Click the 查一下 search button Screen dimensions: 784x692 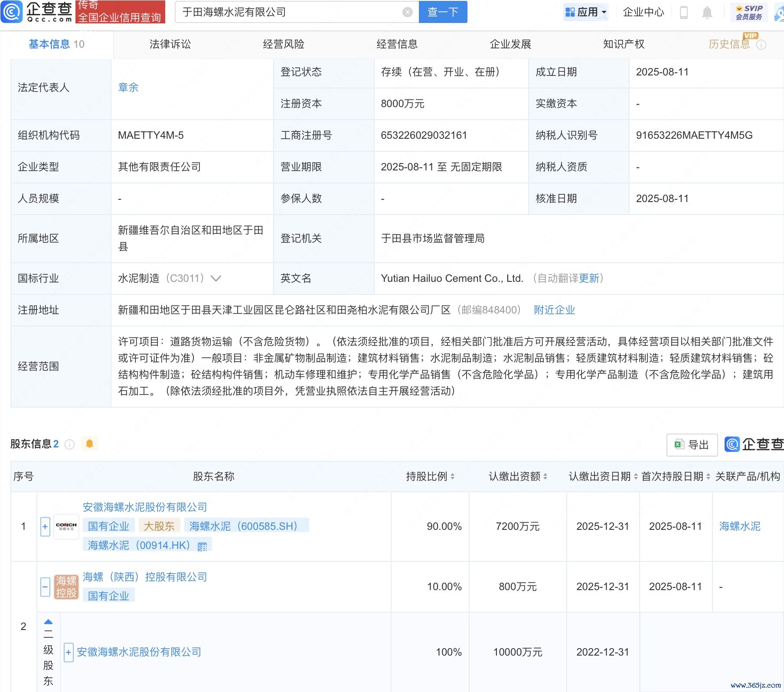click(x=443, y=12)
